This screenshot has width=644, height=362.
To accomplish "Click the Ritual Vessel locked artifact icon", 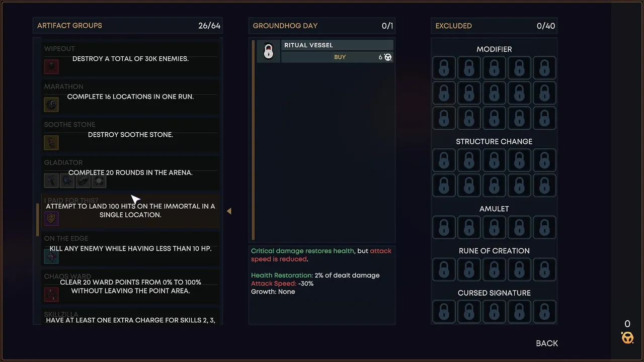I will 269,51.
